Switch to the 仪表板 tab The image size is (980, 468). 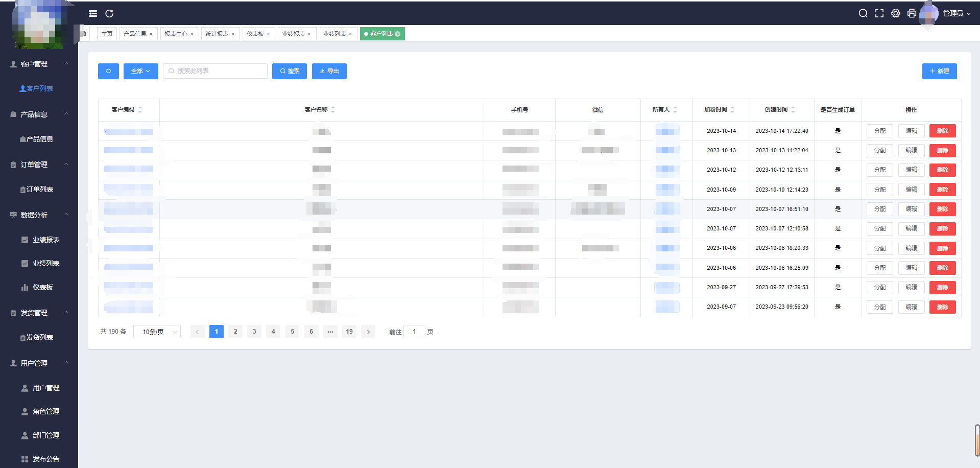tap(255, 34)
